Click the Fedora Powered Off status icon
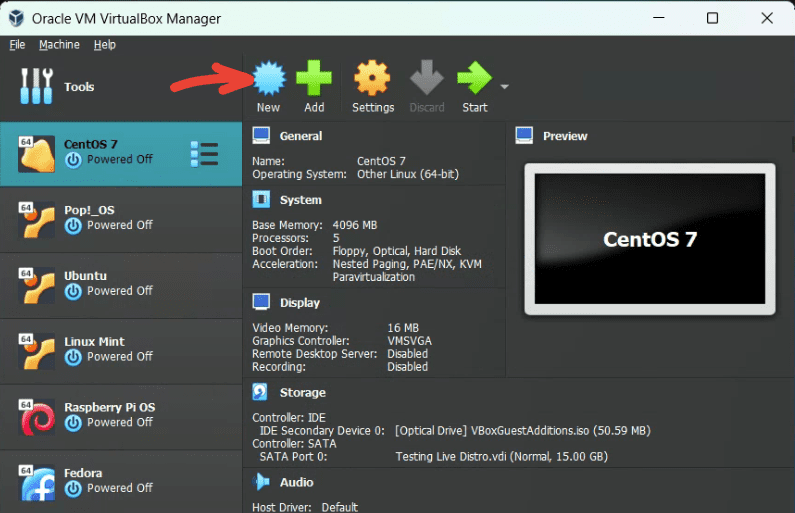Screen dimensions: 795x513 (x=73, y=489)
